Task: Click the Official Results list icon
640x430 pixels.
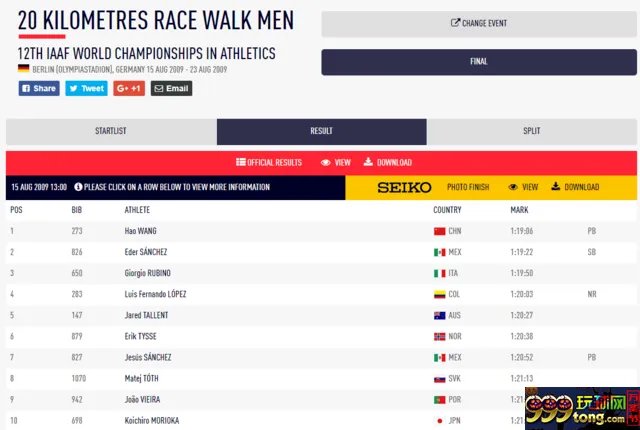Action: (240, 162)
